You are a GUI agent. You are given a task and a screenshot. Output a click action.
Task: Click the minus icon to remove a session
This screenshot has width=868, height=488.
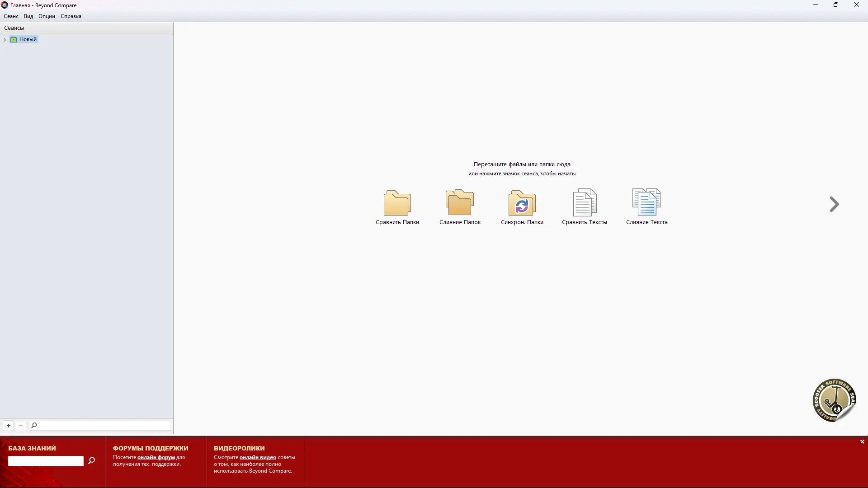click(x=21, y=426)
